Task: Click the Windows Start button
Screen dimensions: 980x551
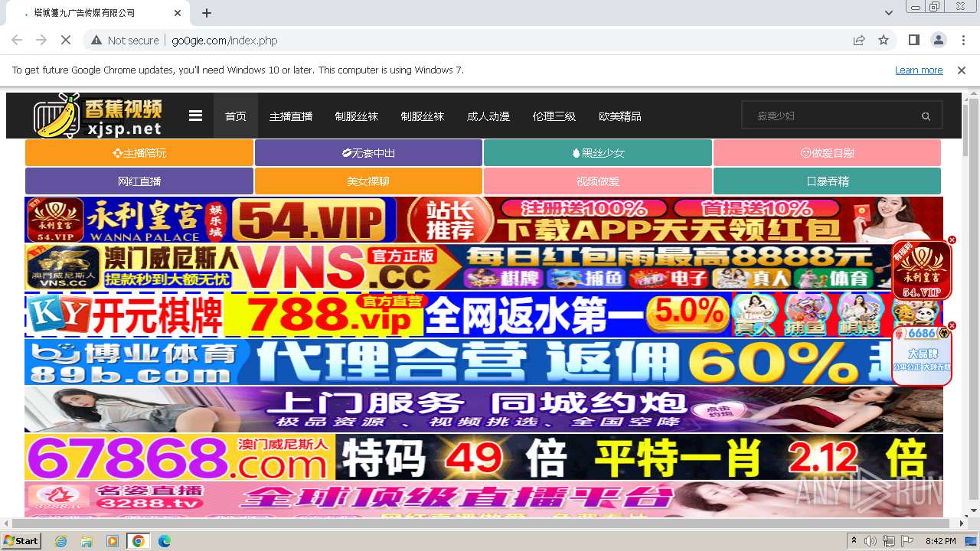Action: [21, 541]
